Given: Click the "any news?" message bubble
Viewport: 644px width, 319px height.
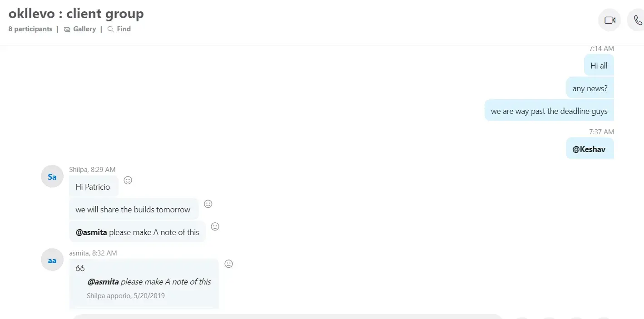Looking at the screenshot, I should coord(590,88).
